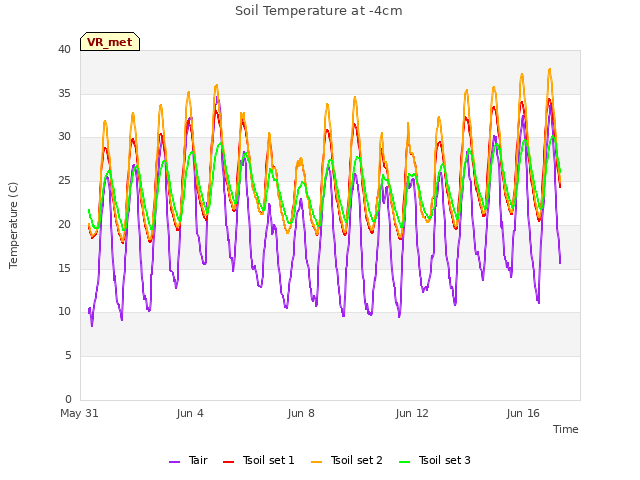Screen dimensions: 640x480
Task: Click the red Tsoil set 1 swatch
Action: click(229, 462)
